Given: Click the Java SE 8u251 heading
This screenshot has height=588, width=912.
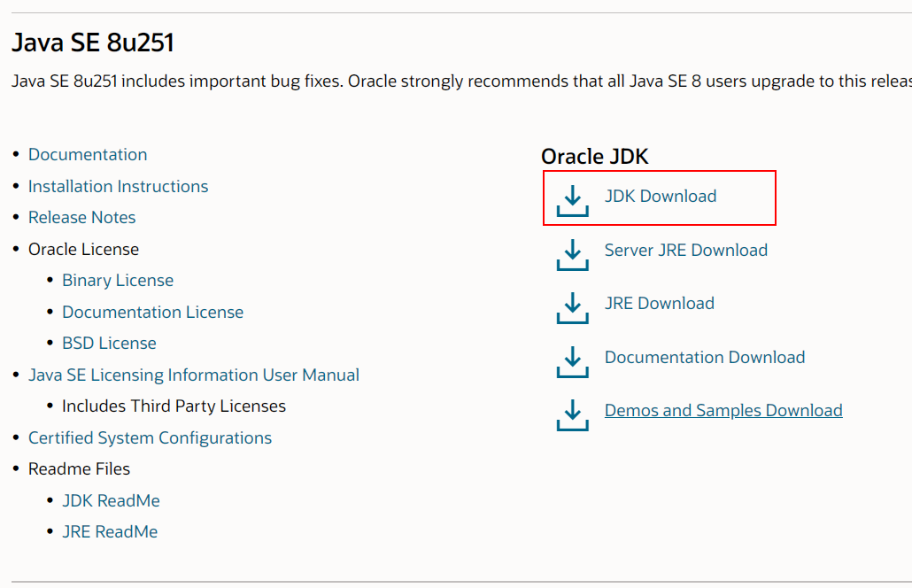Looking at the screenshot, I should tap(93, 43).
